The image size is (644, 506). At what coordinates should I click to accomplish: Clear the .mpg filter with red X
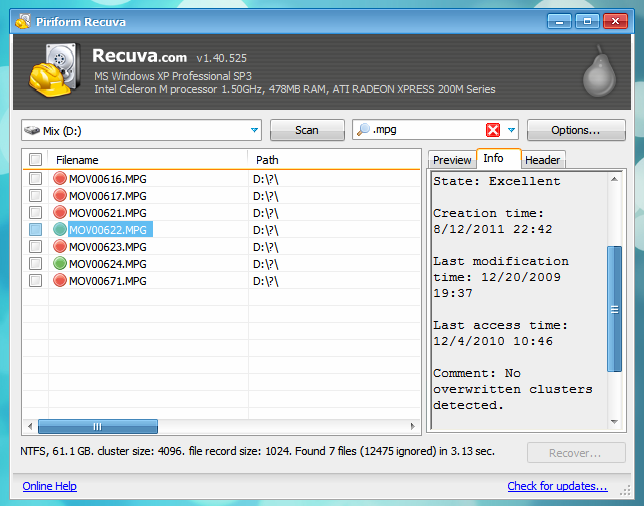pyautogui.click(x=492, y=130)
